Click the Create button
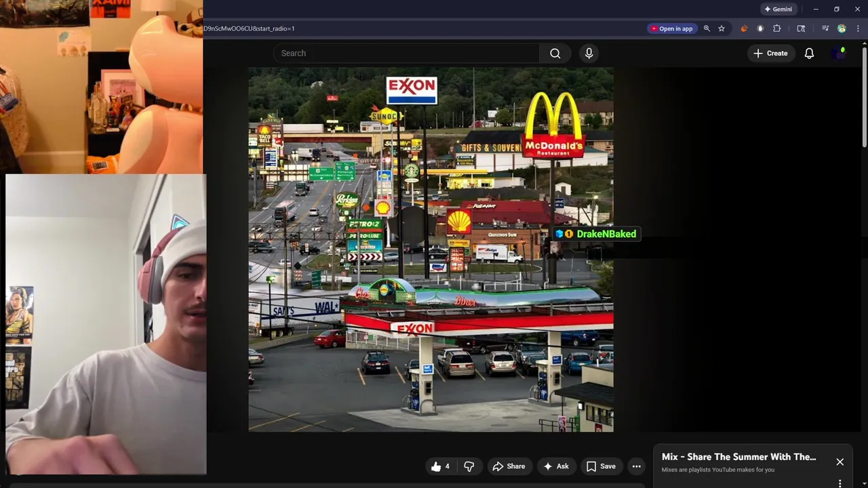868x488 pixels. coord(770,54)
